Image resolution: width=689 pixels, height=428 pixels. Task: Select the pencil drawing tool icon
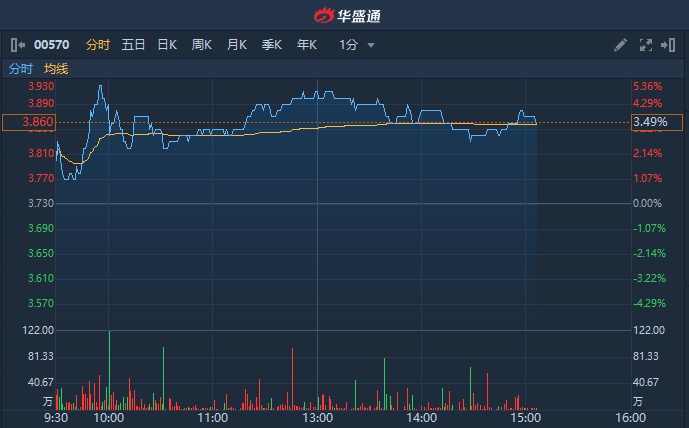[620, 45]
